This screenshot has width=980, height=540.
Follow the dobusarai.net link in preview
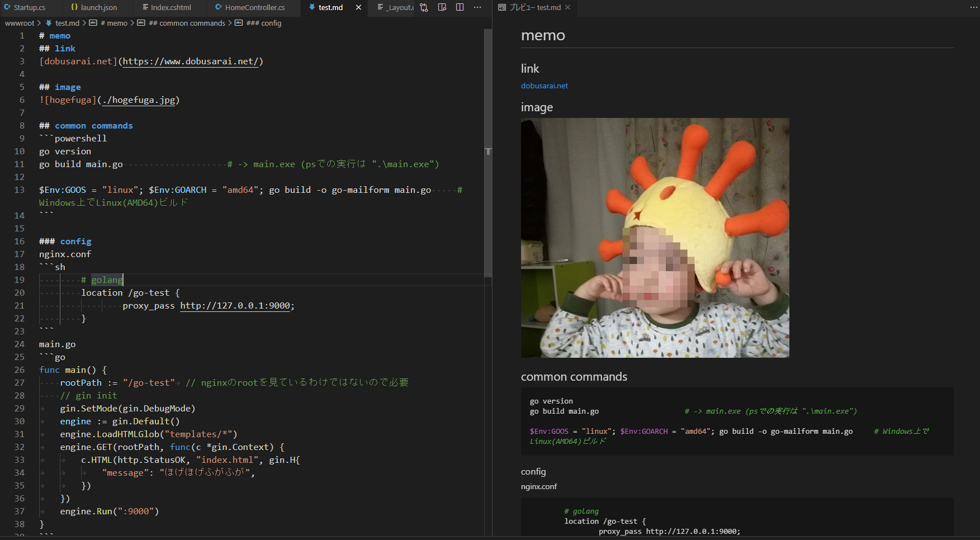[545, 86]
